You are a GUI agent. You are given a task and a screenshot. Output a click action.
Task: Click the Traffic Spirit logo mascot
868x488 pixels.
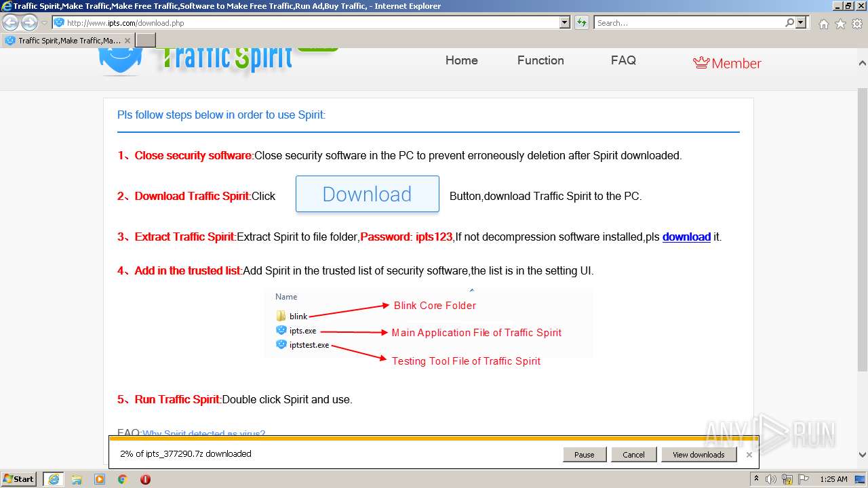(120, 62)
